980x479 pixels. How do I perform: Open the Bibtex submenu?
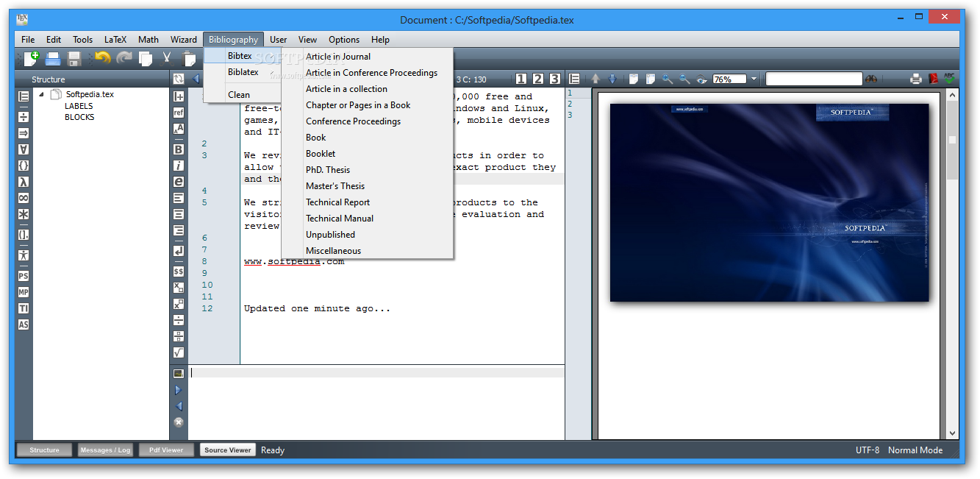click(x=243, y=56)
